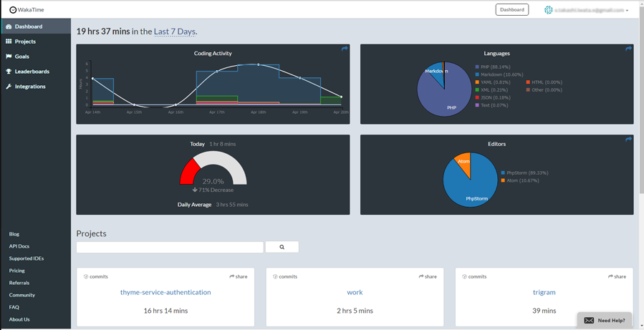Open the About Us link
Image resolution: width=644 pixels, height=330 pixels.
pyautogui.click(x=19, y=319)
